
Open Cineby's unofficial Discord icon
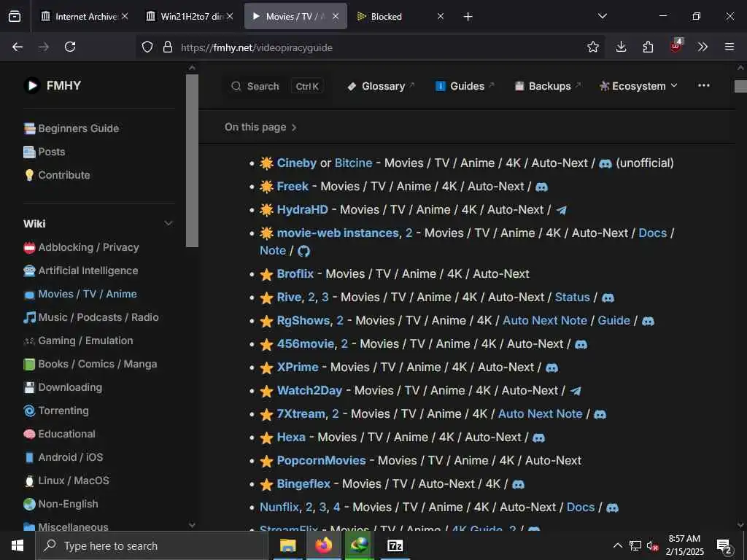(605, 164)
